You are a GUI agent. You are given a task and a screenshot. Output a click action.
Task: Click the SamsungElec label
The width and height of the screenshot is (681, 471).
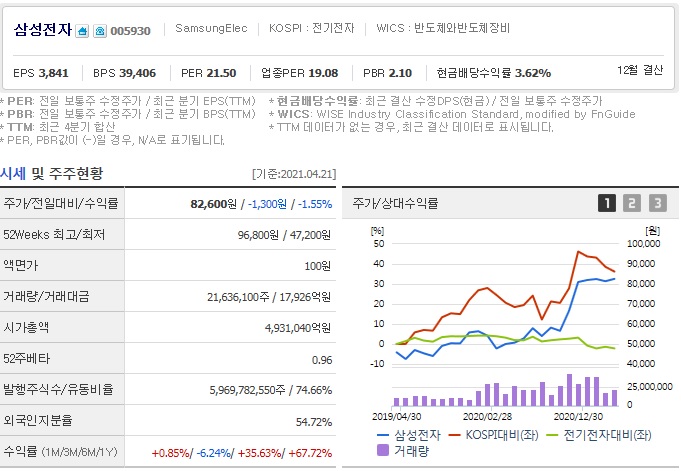211,29
